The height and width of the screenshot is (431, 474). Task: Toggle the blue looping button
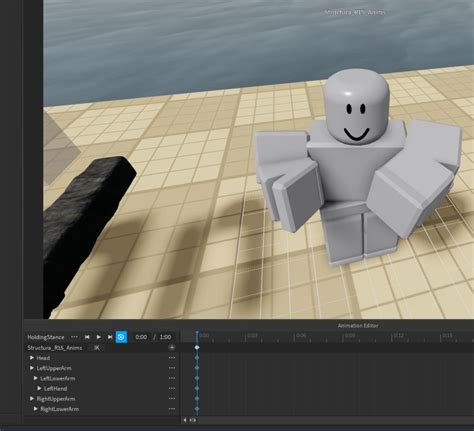121,337
